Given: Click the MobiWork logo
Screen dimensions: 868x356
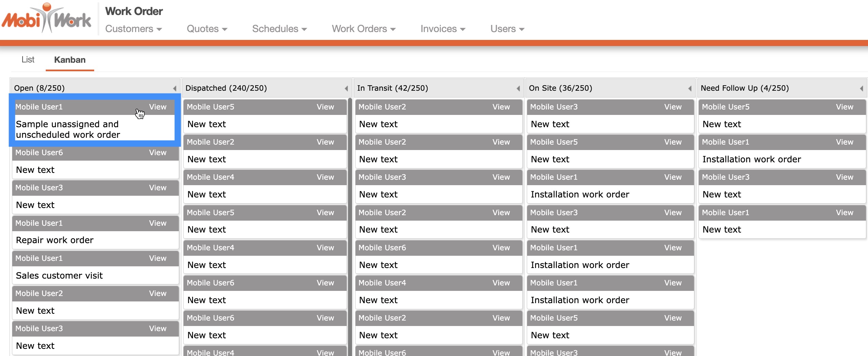Looking at the screenshot, I should pyautogui.click(x=47, y=18).
